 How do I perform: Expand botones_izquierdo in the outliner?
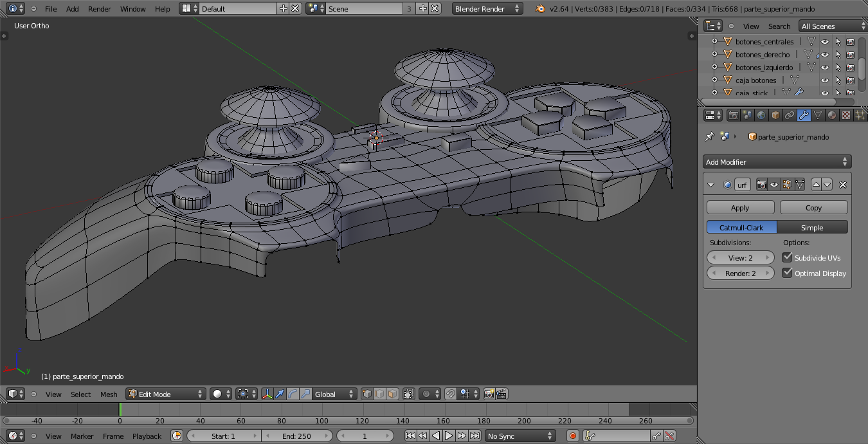click(714, 68)
